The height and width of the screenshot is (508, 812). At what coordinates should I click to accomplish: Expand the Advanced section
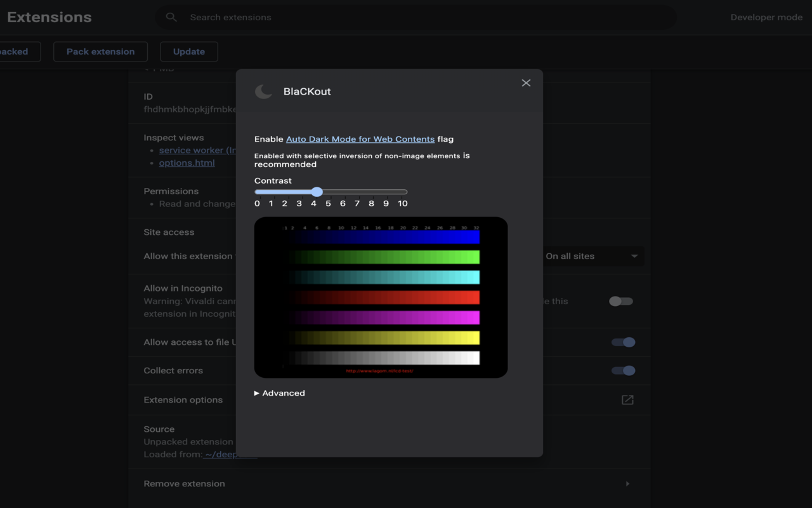point(280,393)
